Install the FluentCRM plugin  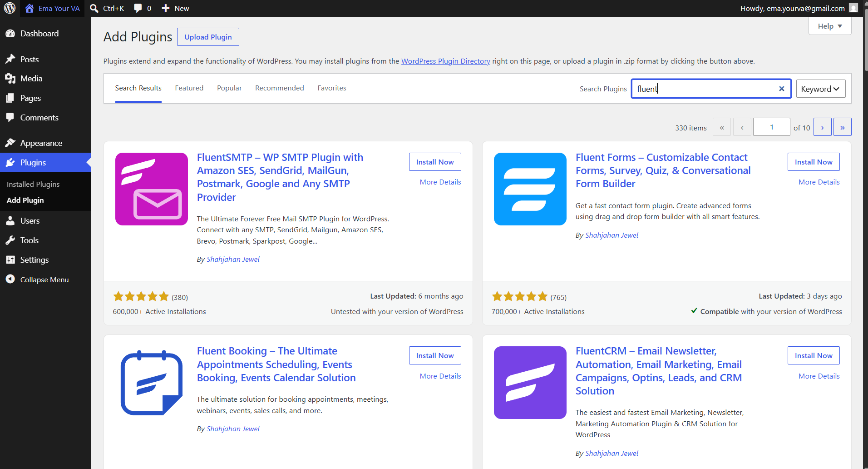coord(814,355)
